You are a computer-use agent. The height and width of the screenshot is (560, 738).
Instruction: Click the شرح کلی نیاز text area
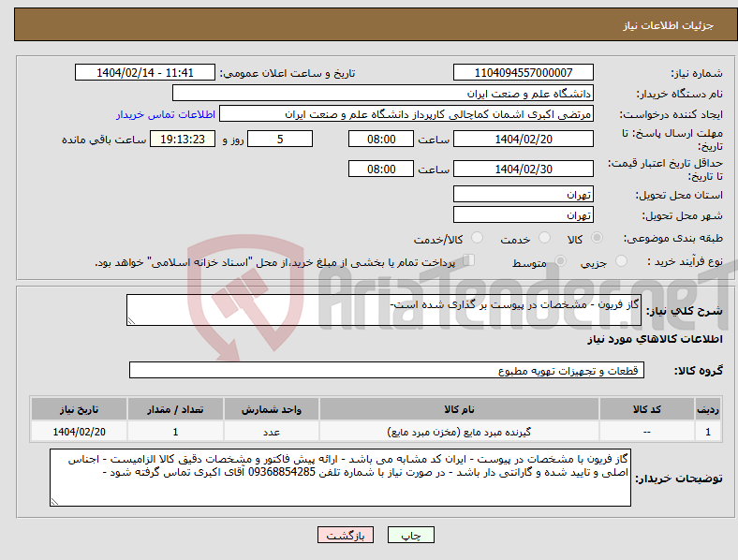coord(384,310)
